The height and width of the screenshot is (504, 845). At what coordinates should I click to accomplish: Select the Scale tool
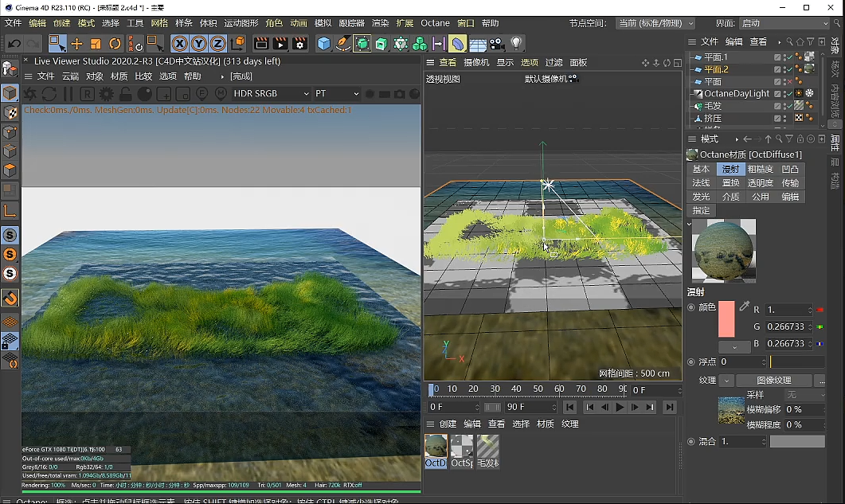click(x=96, y=44)
